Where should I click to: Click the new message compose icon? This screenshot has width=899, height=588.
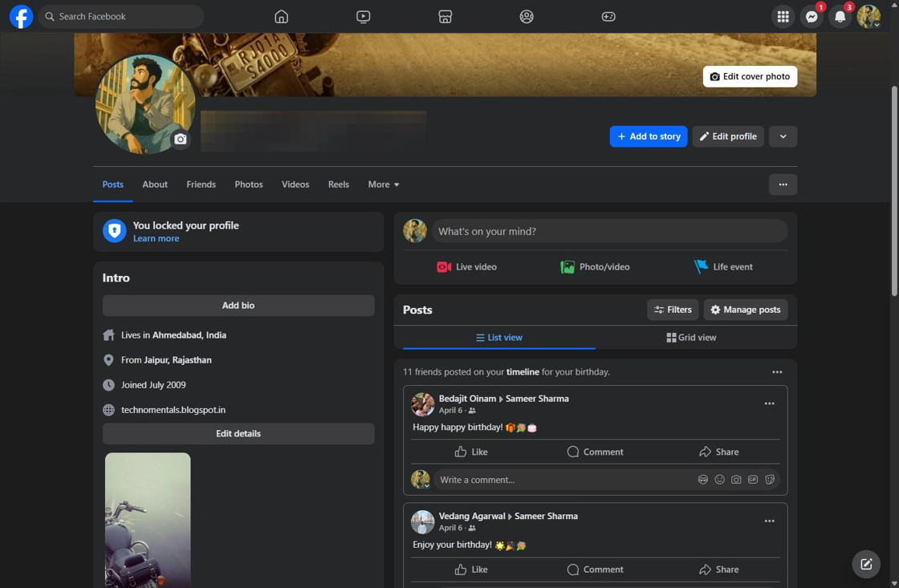866,565
